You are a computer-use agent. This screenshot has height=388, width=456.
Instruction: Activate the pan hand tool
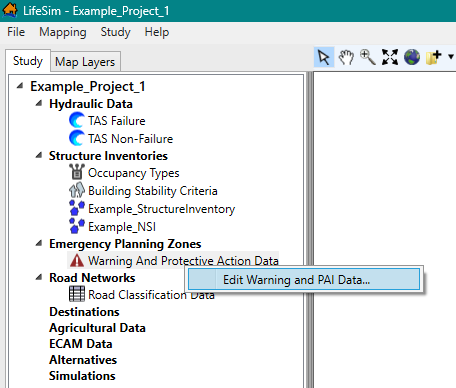pos(346,57)
